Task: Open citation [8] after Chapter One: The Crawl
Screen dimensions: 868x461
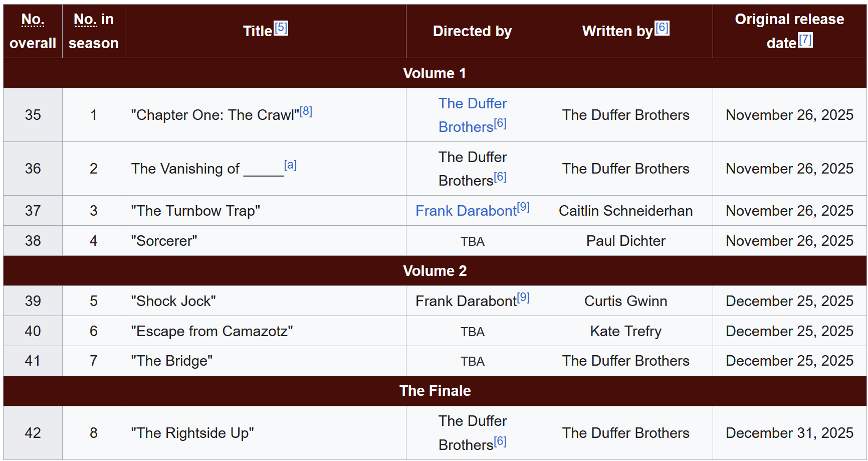Action: click(306, 111)
